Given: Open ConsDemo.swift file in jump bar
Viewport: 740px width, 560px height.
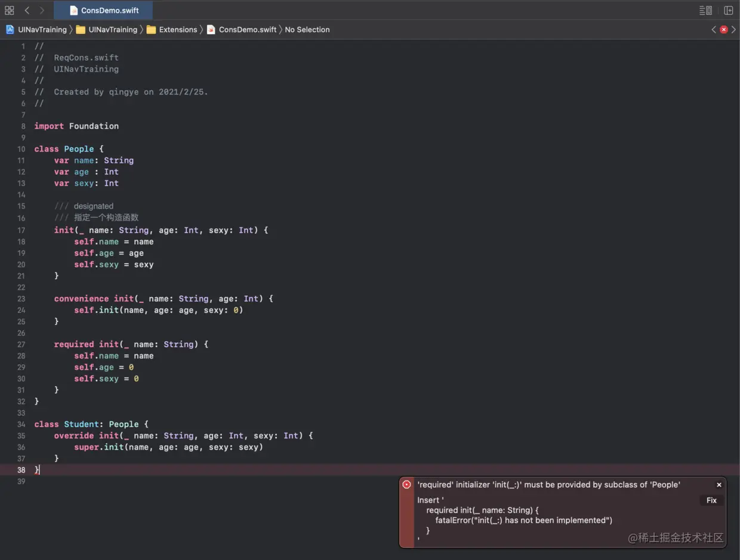Looking at the screenshot, I should point(248,29).
